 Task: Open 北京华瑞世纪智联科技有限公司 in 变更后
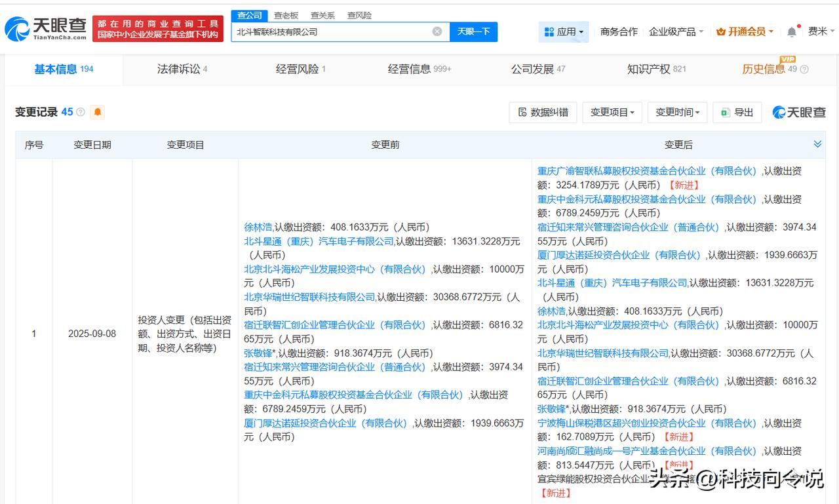(603, 353)
